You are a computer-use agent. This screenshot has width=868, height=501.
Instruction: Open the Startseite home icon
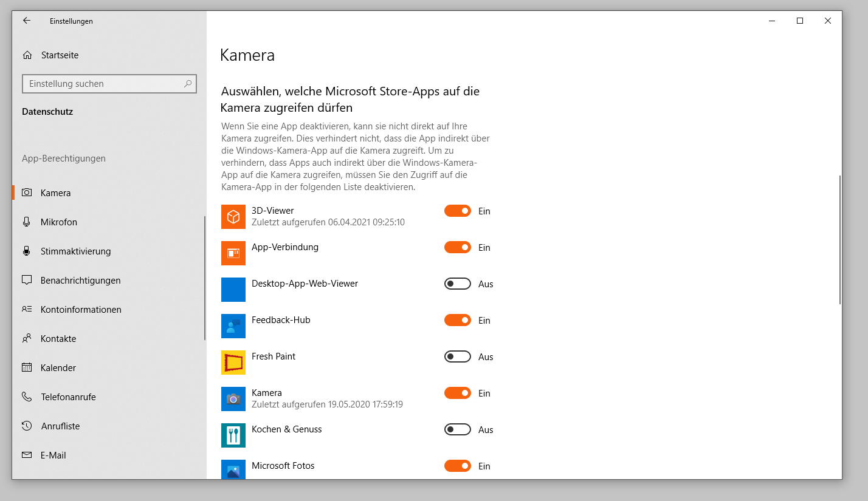pos(27,55)
